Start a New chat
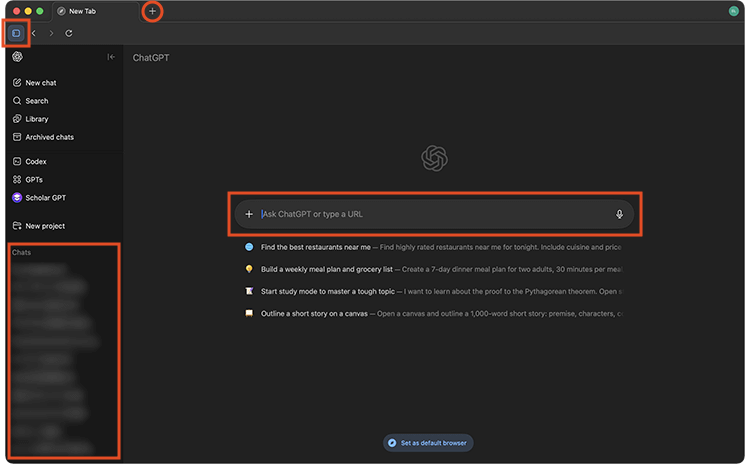This screenshot has height=464, width=750. [x=40, y=83]
